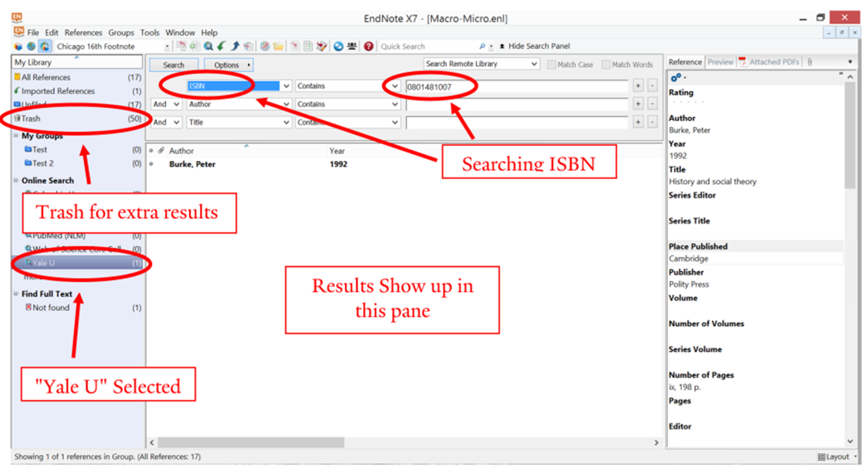Image resolution: width=868 pixels, height=471 pixels.
Task: Click the blue Export arrow icon
Action: (235, 47)
